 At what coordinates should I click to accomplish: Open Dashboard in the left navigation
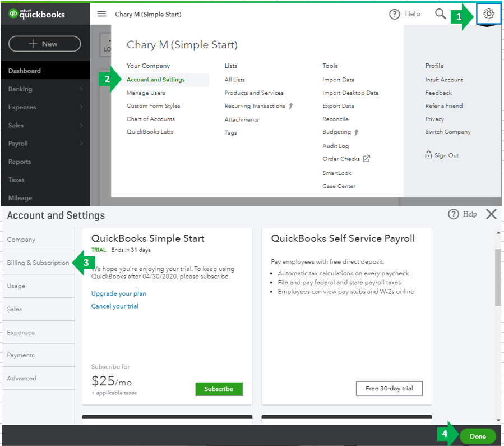pyautogui.click(x=45, y=71)
